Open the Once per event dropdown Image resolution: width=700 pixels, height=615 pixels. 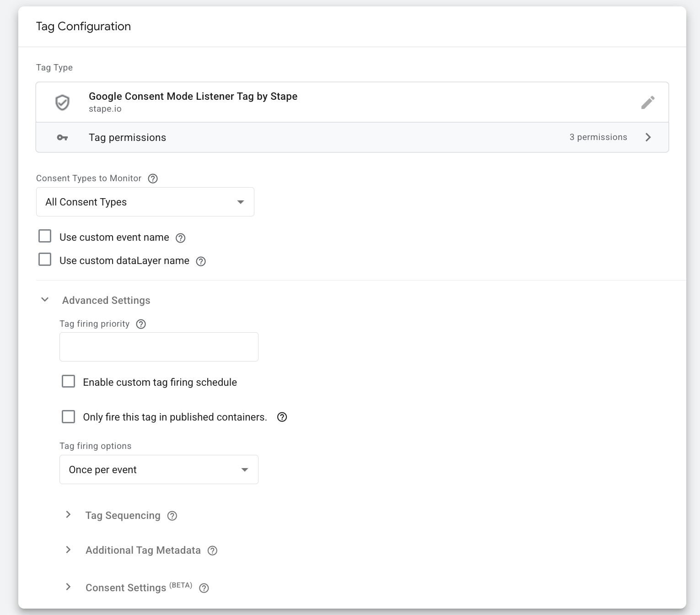(x=159, y=469)
